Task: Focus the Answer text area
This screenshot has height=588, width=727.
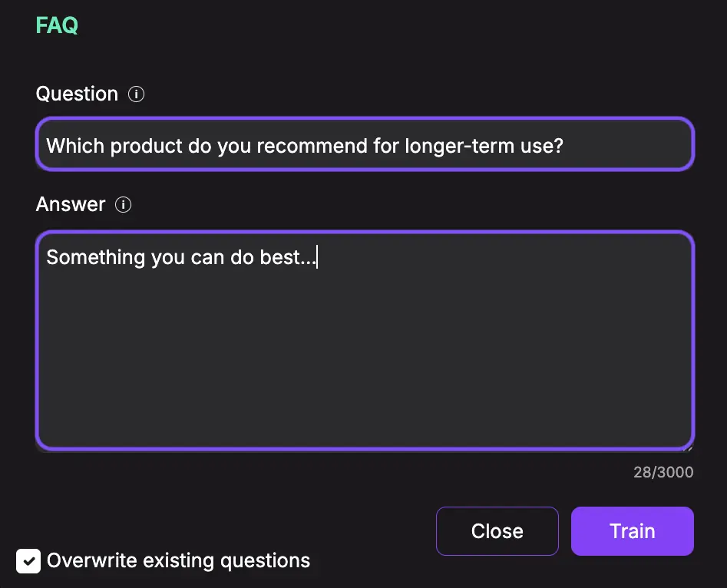Action: click(365, 340)
